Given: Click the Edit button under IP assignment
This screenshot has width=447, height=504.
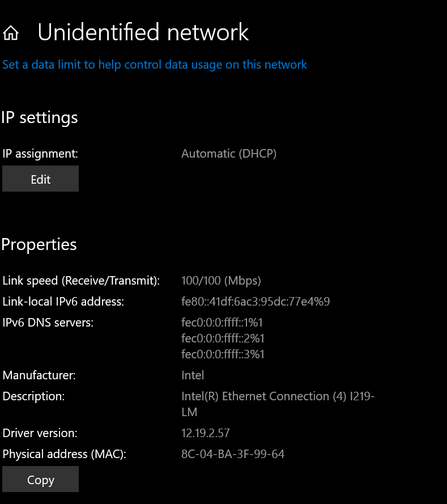Looking at the screenshot, I should pyautogui.click(x=40, y=179).
